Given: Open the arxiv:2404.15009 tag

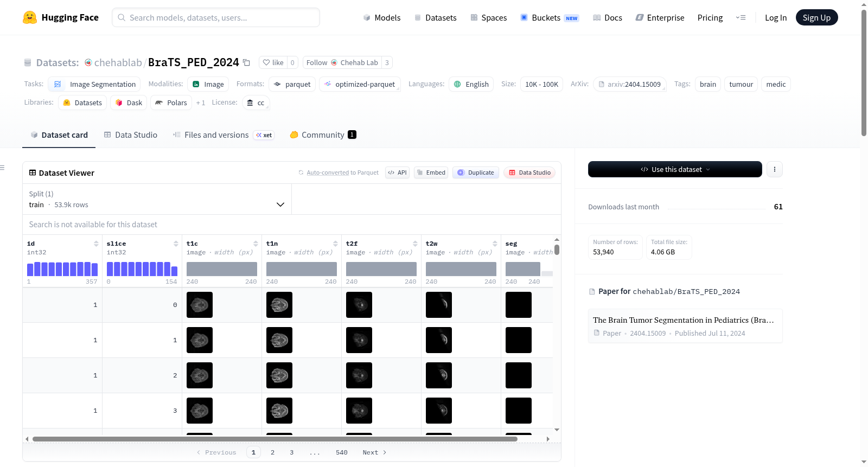Looking at the screenshot, I should point(629,84).
